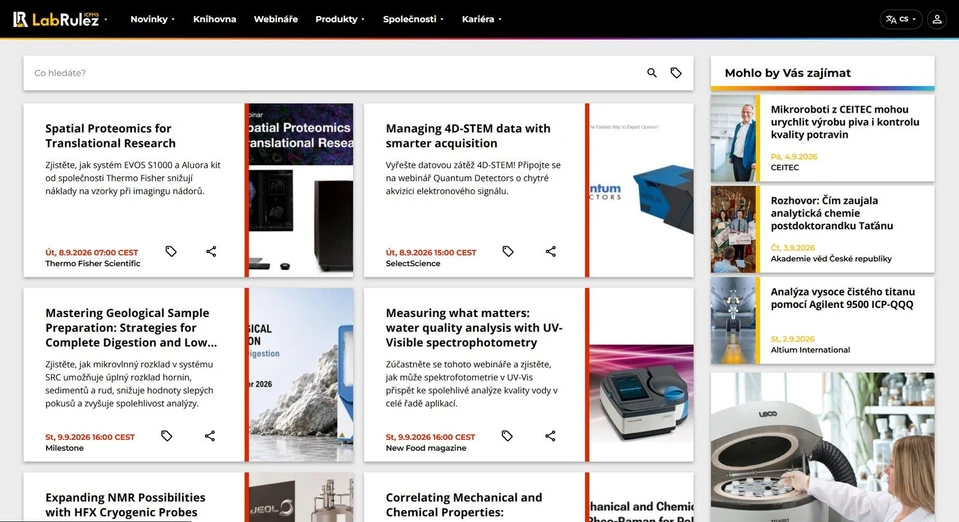The image size is (959, 522).
Task: Open the Knihovna page
Action: [x=215, y=19]
